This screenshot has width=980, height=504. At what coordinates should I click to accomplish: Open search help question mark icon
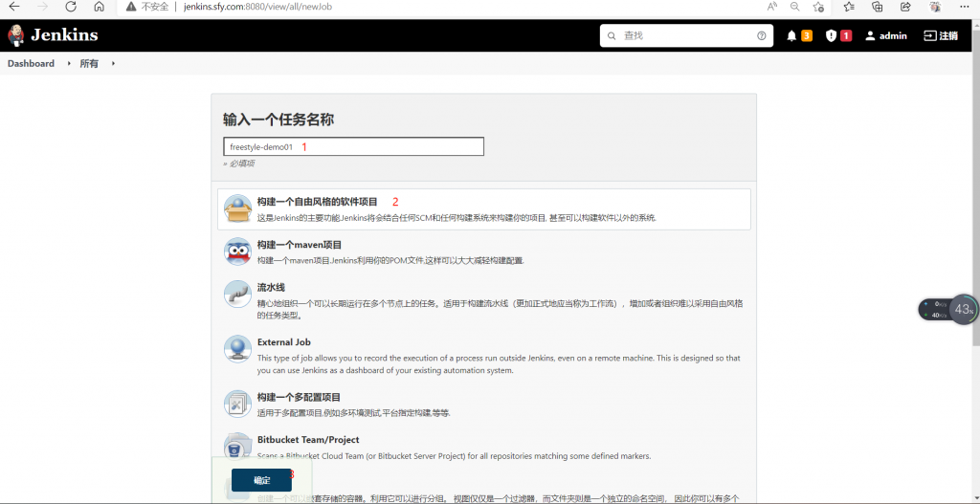(761, 35)
